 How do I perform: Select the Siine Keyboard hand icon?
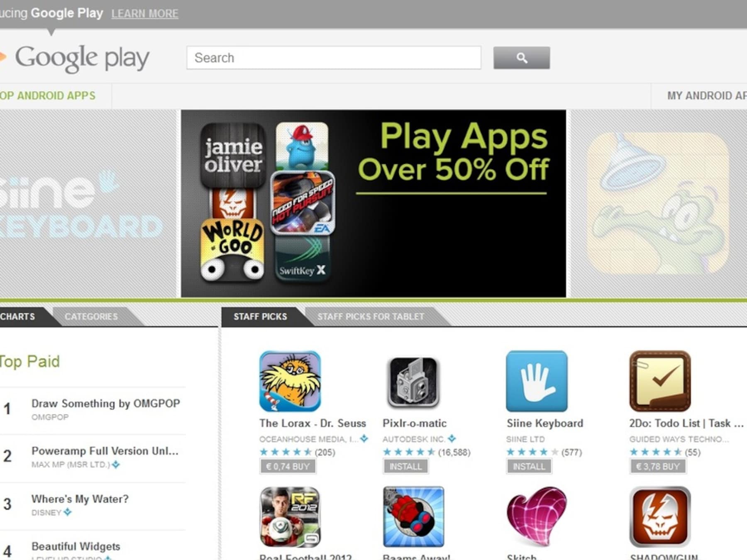click(x=537, y=381)
